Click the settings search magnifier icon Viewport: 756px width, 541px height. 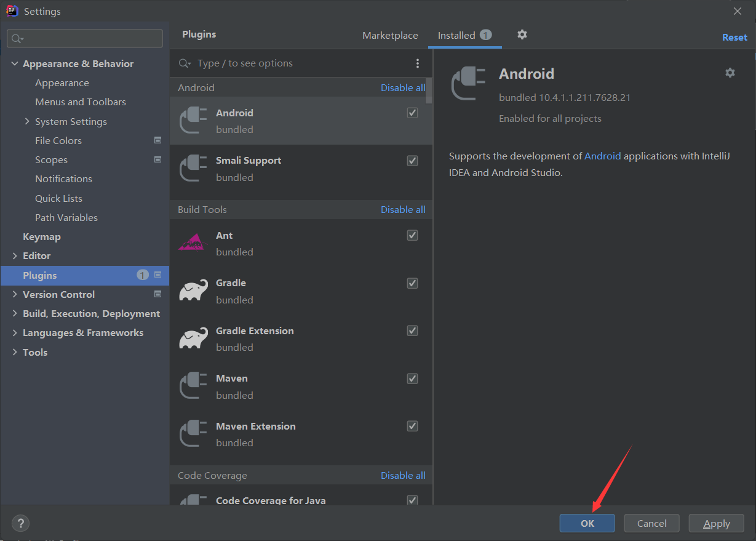(x=17, y=39)
